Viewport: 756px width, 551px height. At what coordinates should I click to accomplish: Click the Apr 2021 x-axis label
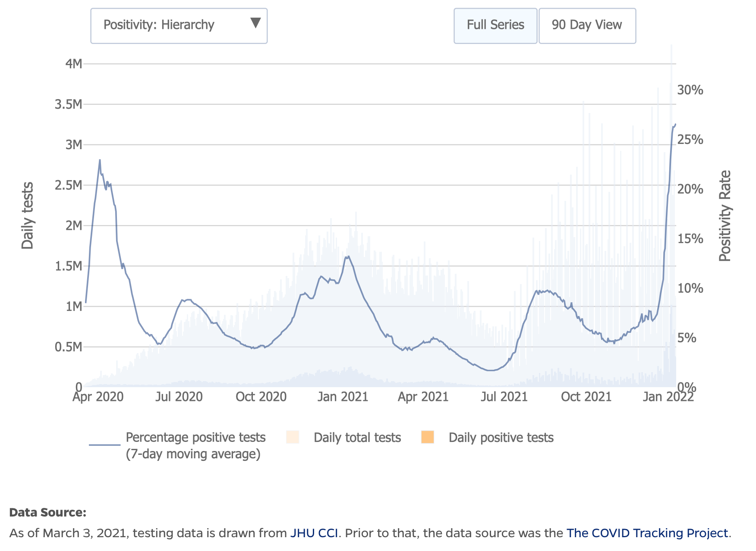click(423, 397)
